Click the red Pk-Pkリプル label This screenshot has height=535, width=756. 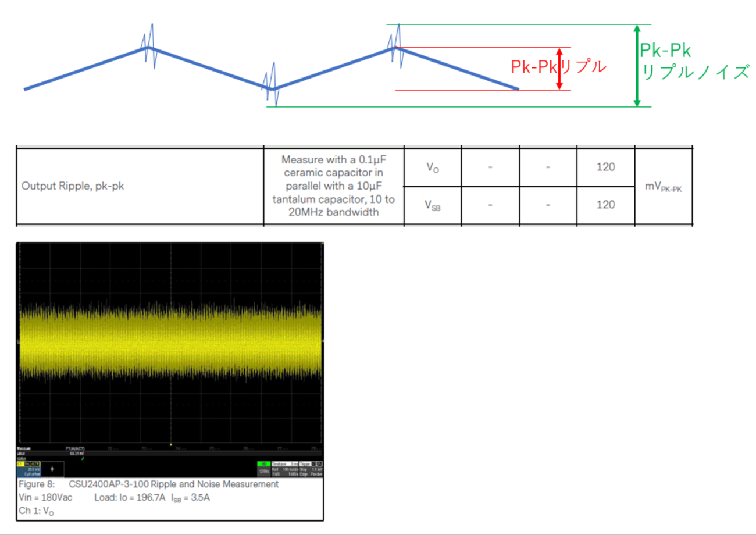559,67
